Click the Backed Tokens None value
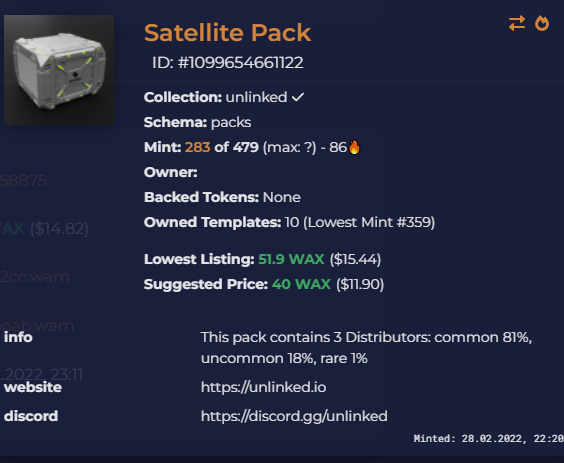Screen dimensions: 564x463 click(282, 197)
